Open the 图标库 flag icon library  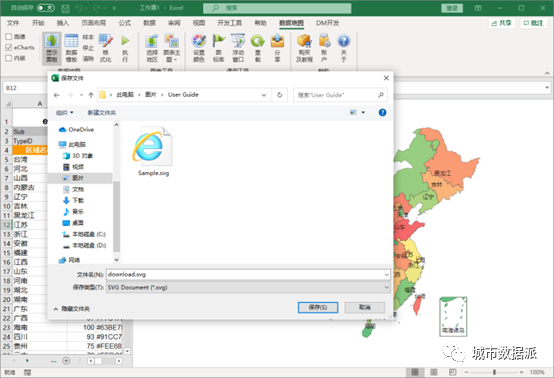(219, 48)
